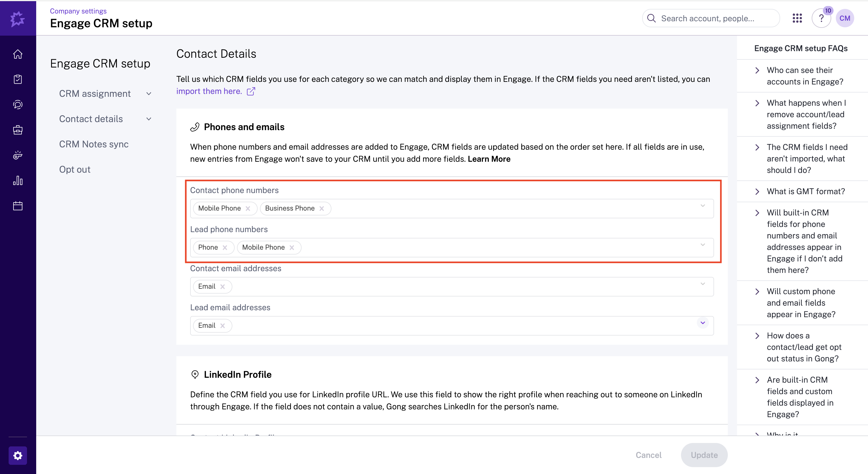Click the Update button
Viewport: 868px width, 474px height.
[x=704, y=455]
